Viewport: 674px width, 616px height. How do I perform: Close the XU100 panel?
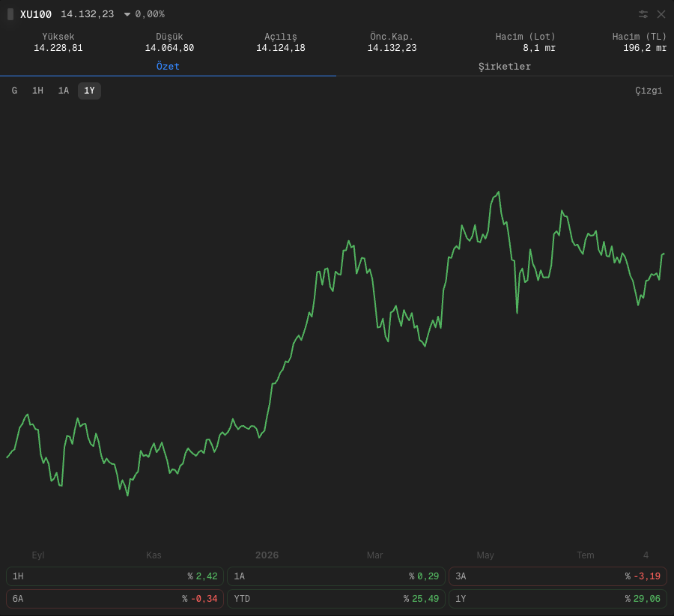click(x=661, y=14)
